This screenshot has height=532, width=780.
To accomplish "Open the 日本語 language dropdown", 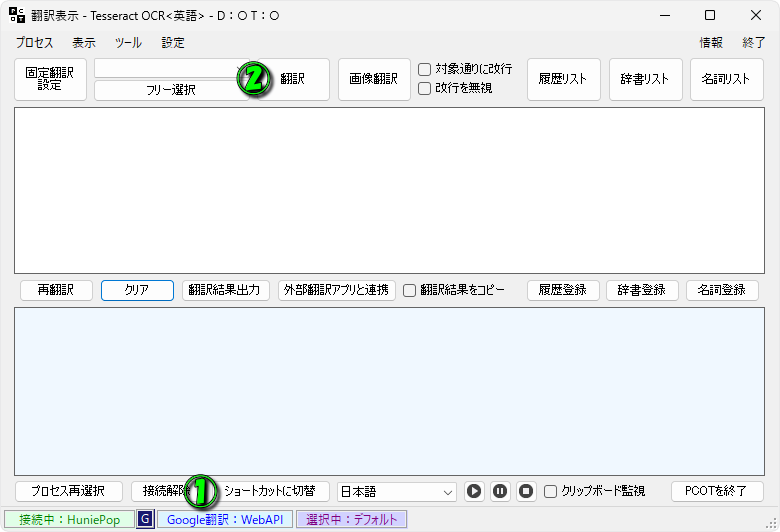I will pyautogui.click(x=396, y=492).
